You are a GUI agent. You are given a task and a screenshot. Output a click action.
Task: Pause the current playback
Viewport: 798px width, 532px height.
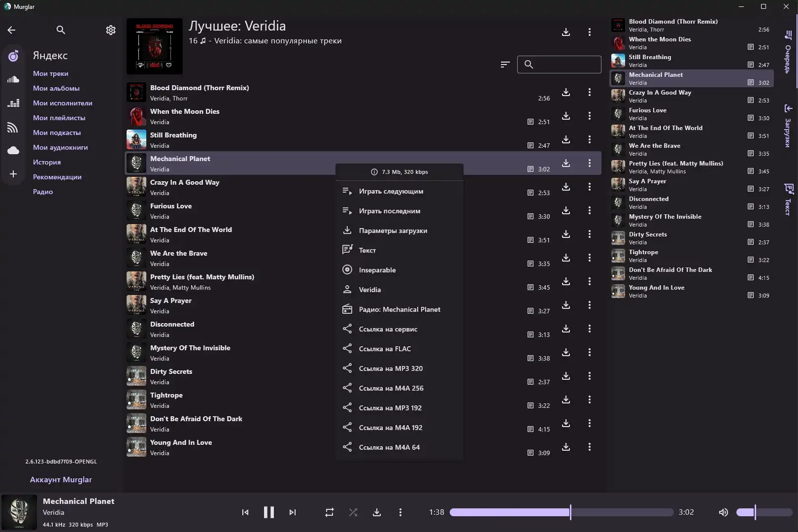[268, 512]
